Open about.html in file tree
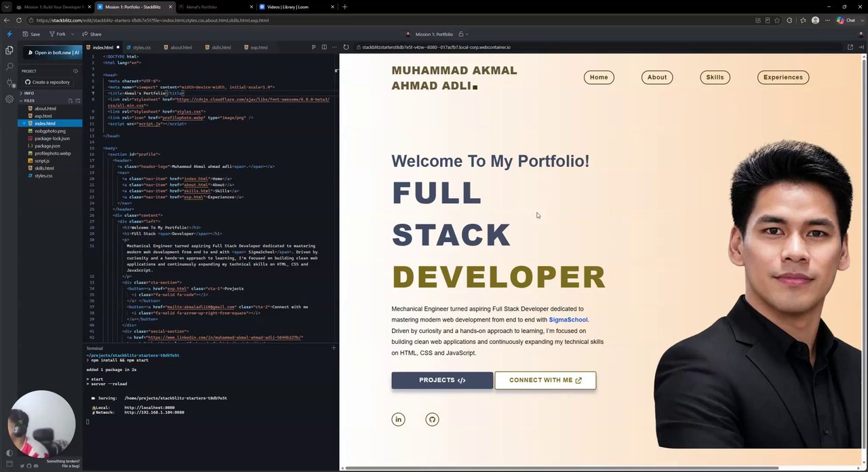The height and width of the screenshot is (472, 868). [45, 109]
